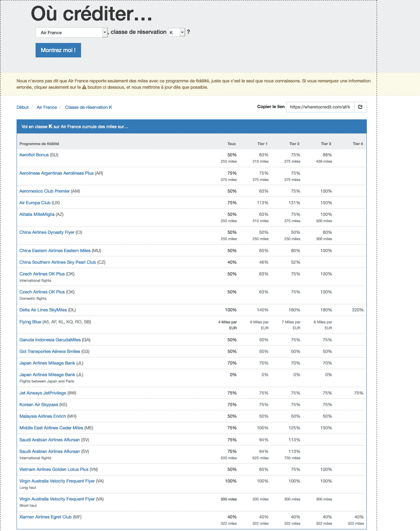Click the Tier 1 column header
This screenshot has width=420, height=531.
(x=262, y=144)
